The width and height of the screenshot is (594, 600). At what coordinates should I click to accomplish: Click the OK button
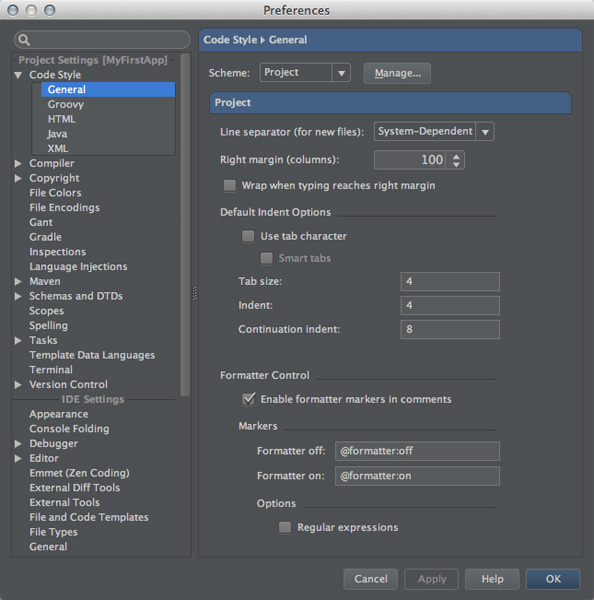tap(553, 579)
